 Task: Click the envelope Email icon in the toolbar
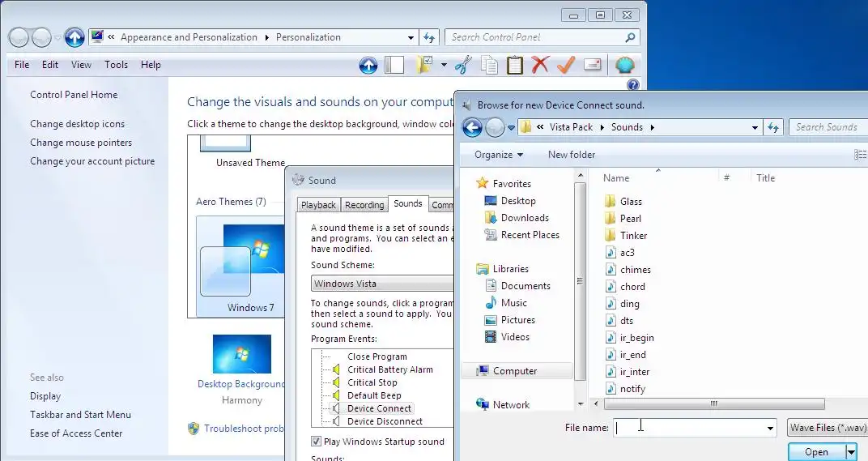593,64
